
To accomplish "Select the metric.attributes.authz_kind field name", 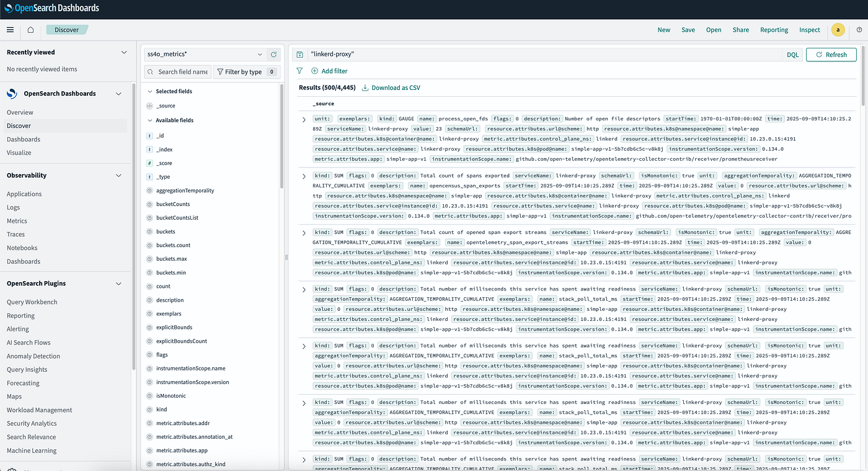I will 191,464.
